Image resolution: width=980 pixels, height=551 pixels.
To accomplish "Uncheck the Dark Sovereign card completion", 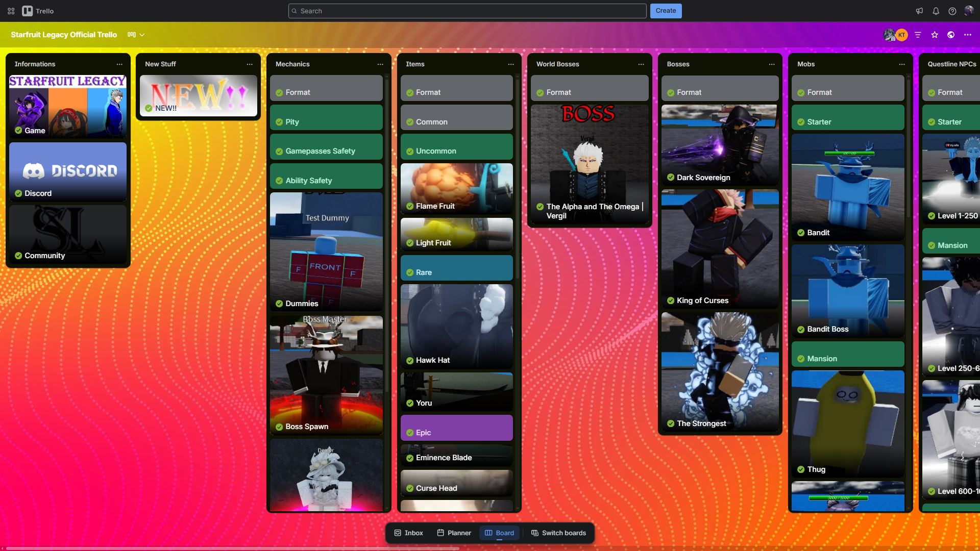I will [x=671, y=178].
